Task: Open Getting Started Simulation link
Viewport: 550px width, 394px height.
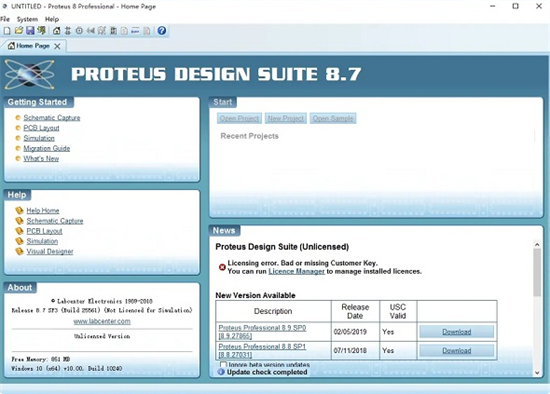Action: click(x=39, y=138)
